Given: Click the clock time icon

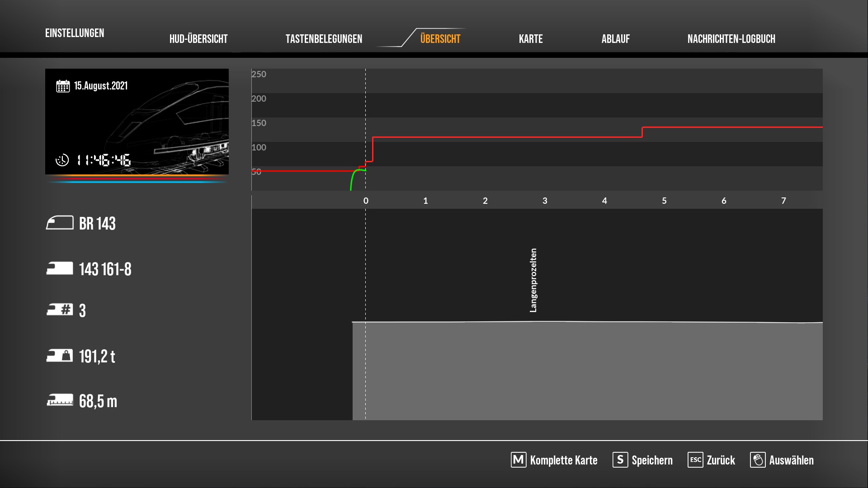Looking at the screenshot, I should point(62,160).
